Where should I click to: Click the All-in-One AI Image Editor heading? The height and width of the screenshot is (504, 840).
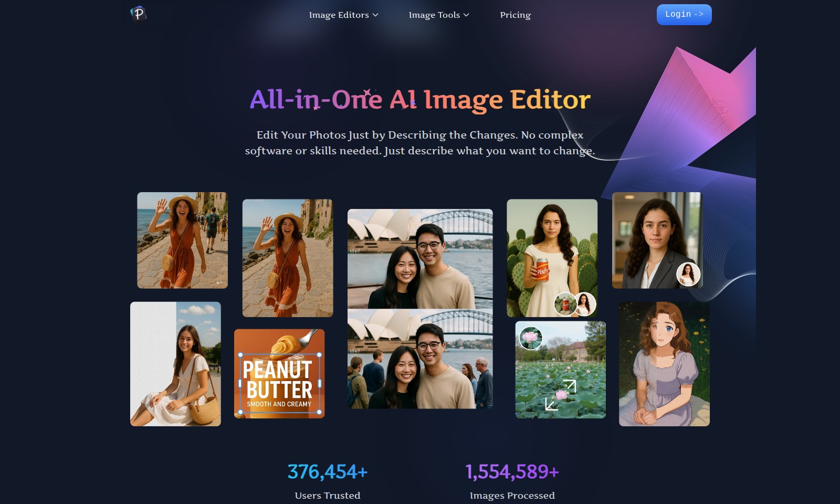coord(420,99)
